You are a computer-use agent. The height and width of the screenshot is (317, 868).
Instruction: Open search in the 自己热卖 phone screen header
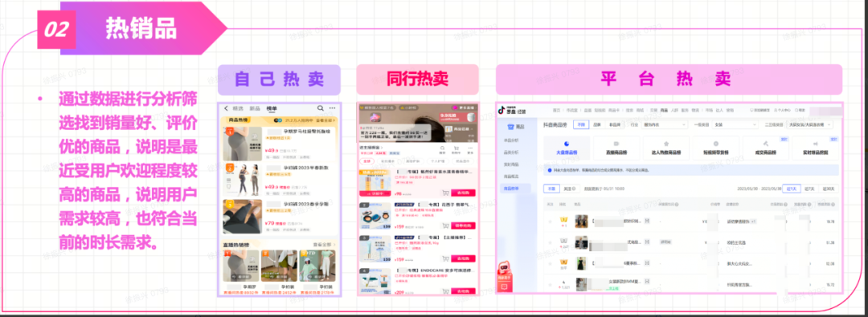point(321,108)
